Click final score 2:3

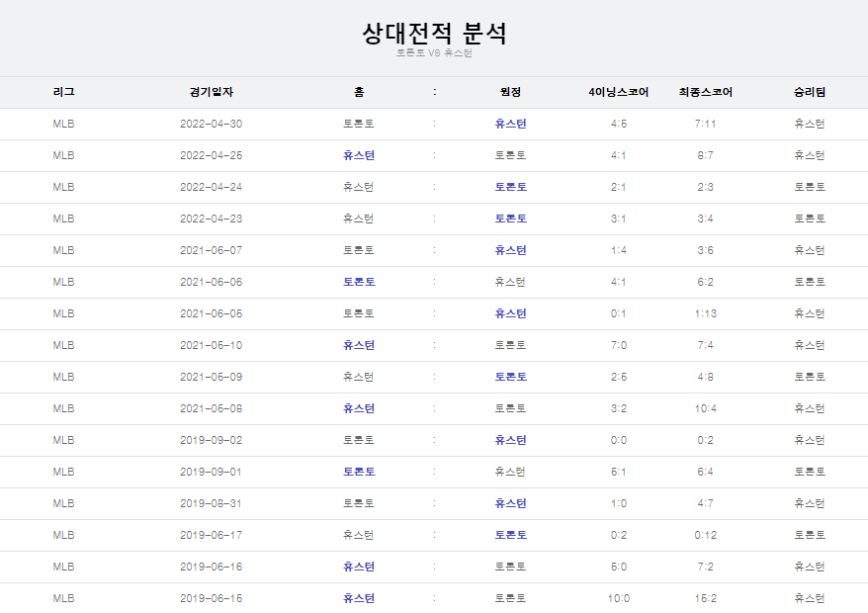[705, 187]
